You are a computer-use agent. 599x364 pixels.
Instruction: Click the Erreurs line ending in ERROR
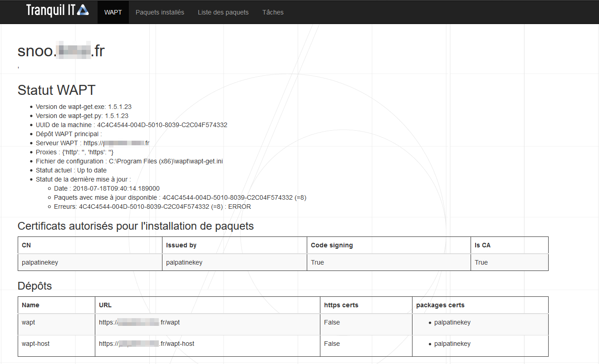coord(152,207)
